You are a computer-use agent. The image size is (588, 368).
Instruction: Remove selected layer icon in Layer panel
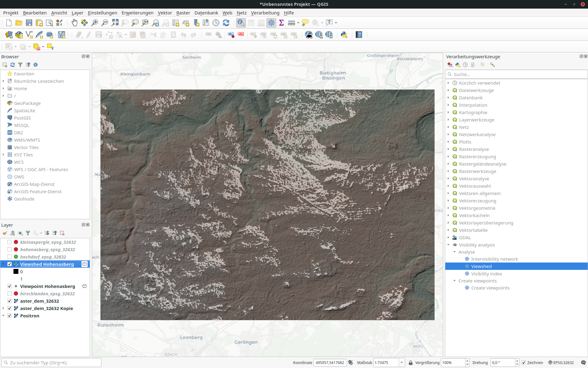62,233
